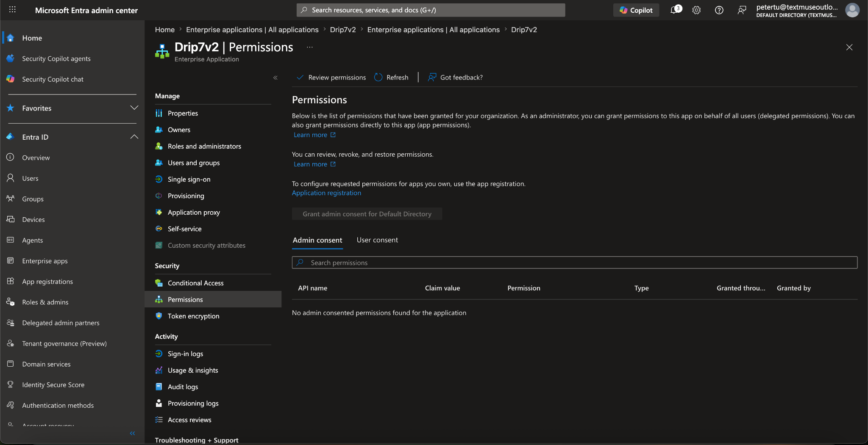Open Users in left navigation
This screenshot has width=868, height=445.
30,178
